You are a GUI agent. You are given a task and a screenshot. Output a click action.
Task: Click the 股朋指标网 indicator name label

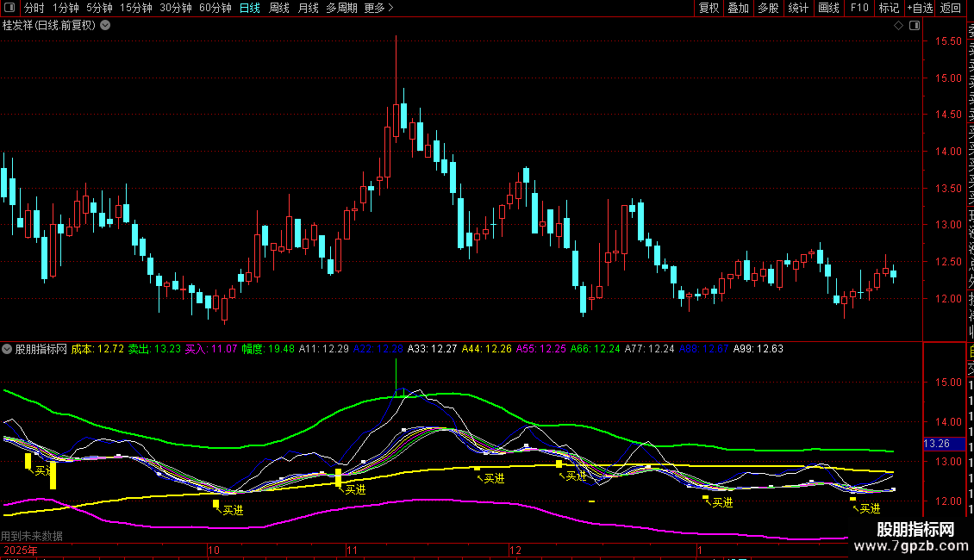[x=41, y=349]
